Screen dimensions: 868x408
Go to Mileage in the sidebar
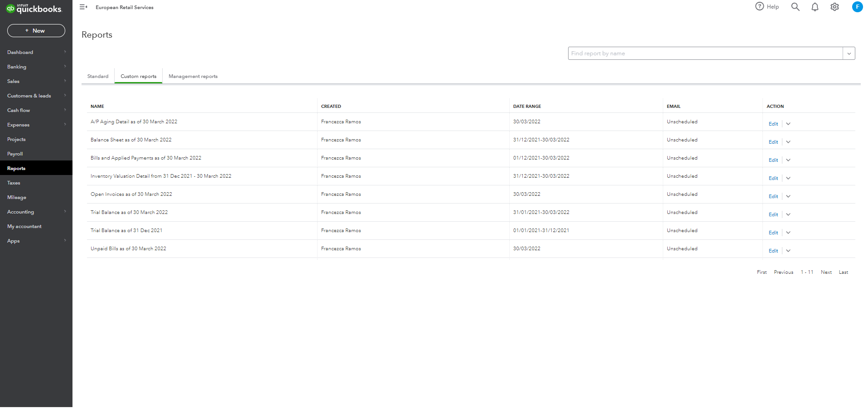click(x=36, y=197)
